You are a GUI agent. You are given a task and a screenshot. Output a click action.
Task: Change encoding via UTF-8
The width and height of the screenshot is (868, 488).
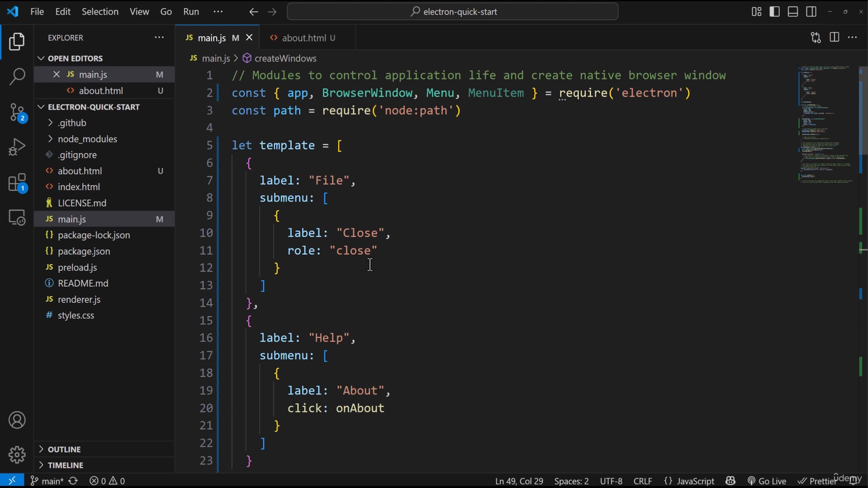(611, 481)
